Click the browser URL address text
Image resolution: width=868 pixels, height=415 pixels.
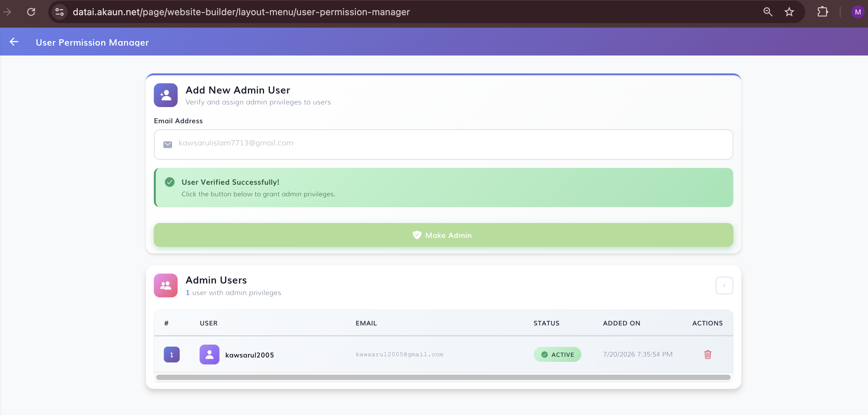pyautogui.click(x=241, y=12)
